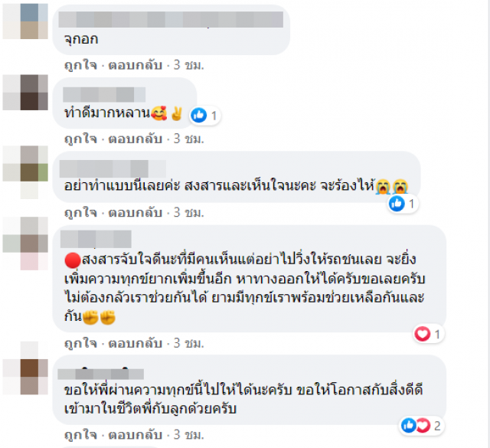Click ตอบกลับ under อย่าทำแบบนี้เลยค่ะ comment
Screen dimensions: 490x448
[x=135, y=213]
